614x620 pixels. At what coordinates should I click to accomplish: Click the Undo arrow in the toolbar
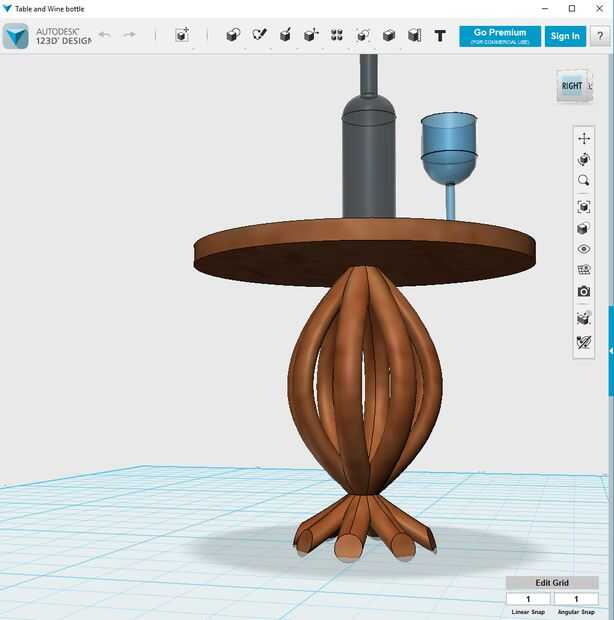point(104,35)
